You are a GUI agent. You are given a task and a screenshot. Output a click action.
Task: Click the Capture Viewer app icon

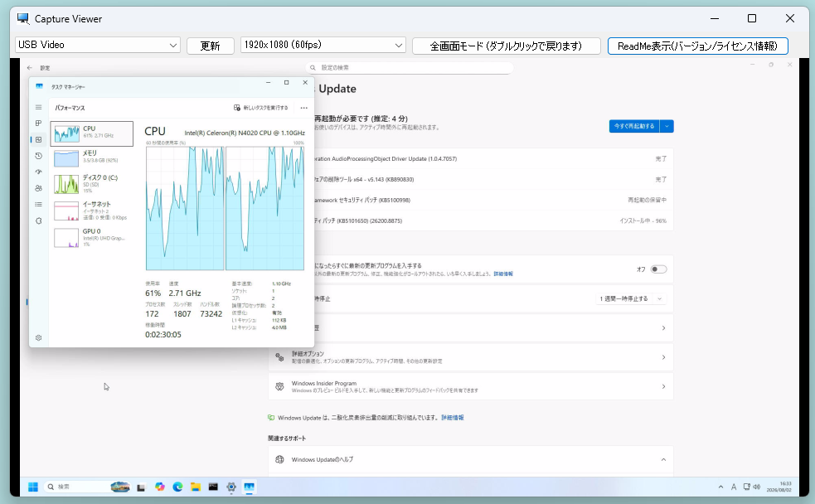coord(23,19)
